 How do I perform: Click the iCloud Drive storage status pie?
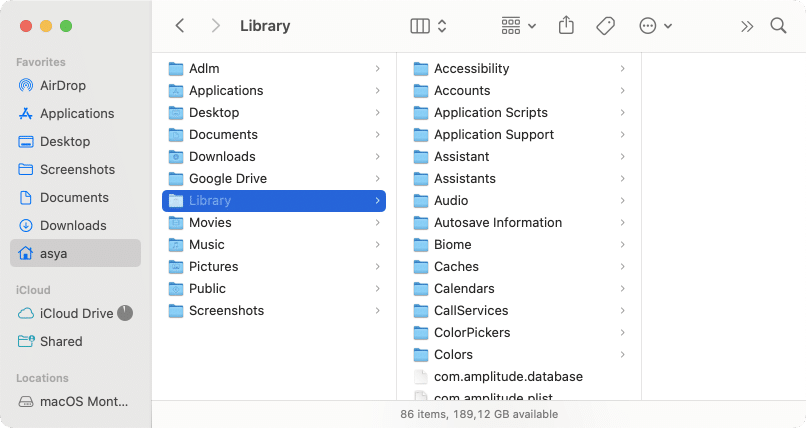(125, 313)
